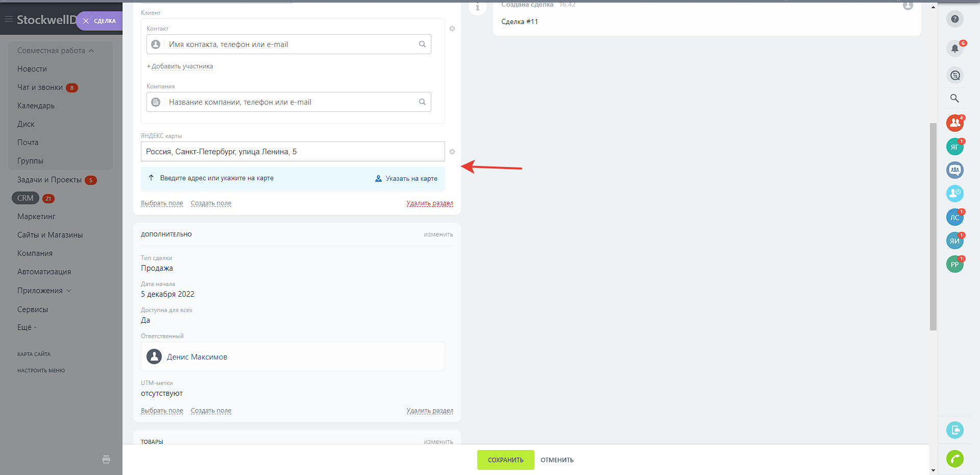Screen dimensions: 980x475
Task: Click the СОХРАНИТЬ button
Action: tap(506, 460)
